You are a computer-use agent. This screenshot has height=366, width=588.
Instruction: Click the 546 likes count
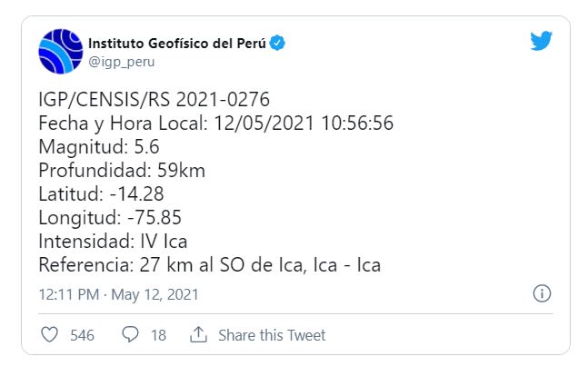[82, 335]
